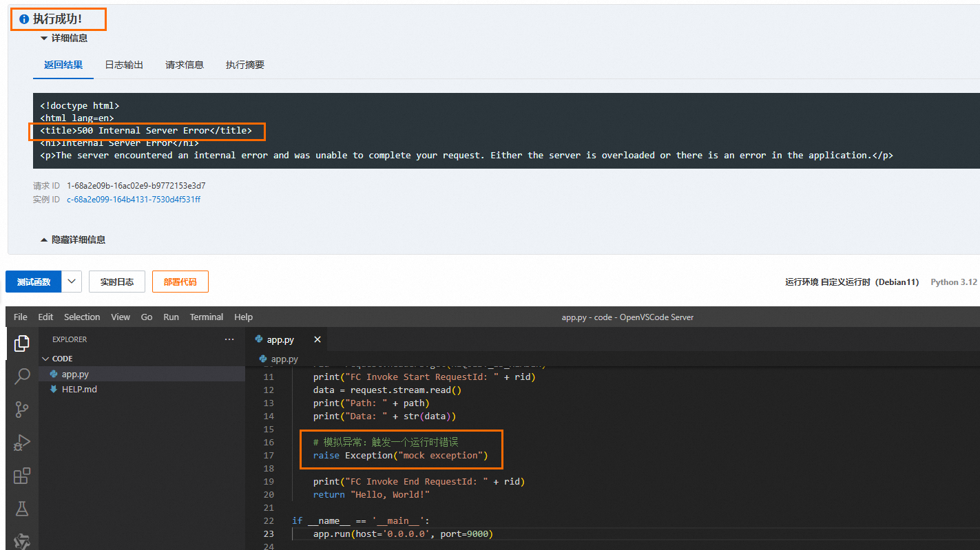
Task: Click request ID text 1-68a2e09b
Action: (x=136, y=186)
